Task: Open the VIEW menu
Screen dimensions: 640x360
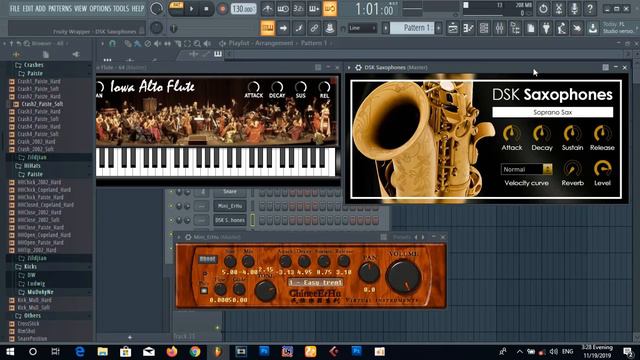Action: [x=80, y=9]
